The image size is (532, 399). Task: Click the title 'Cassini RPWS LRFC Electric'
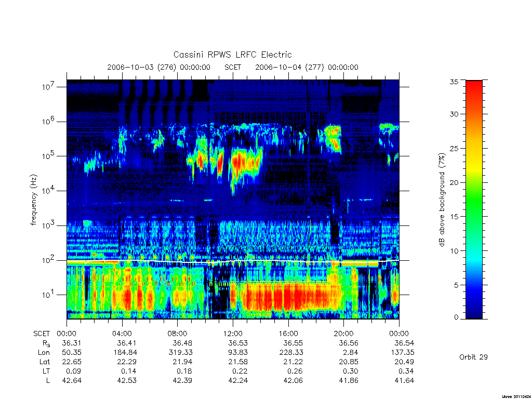click(232, 55)
